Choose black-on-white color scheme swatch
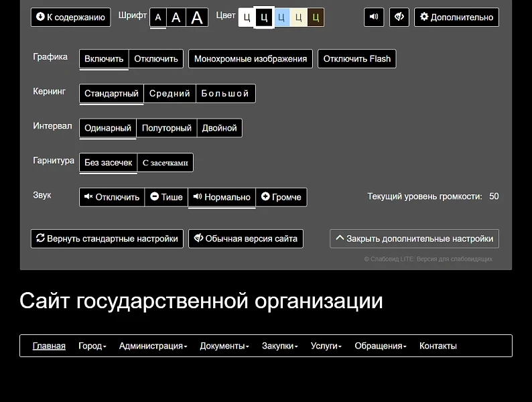The image size is (532, 402). click(x=247, y=17)
